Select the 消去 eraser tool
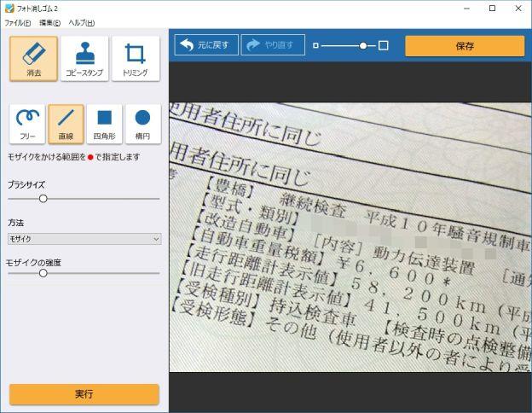The height and width of the screenshot is (413, 532). pyautogui.click(x=33, y=59)
